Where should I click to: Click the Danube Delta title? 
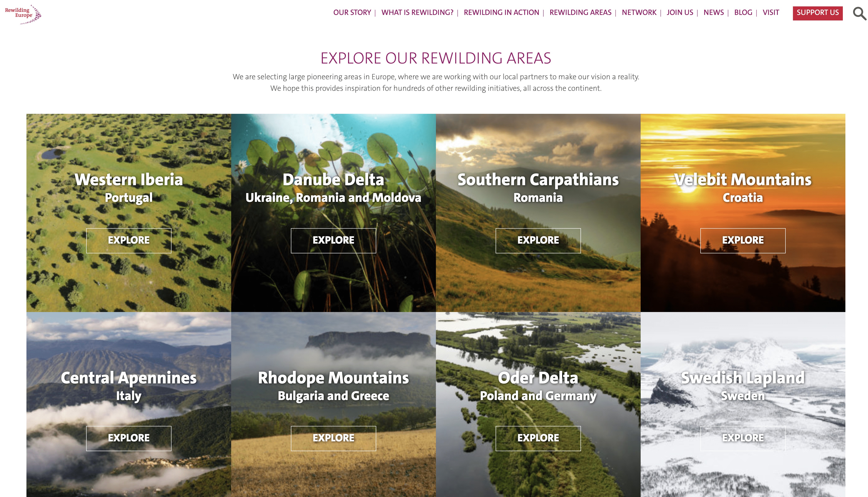(x=333, y=179)
